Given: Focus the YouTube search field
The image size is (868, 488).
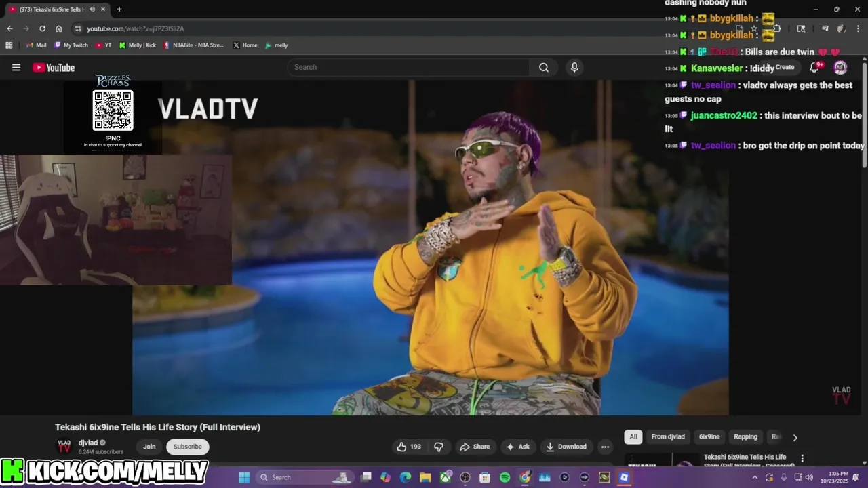Looking at the screenshot, I should (408, 67).
